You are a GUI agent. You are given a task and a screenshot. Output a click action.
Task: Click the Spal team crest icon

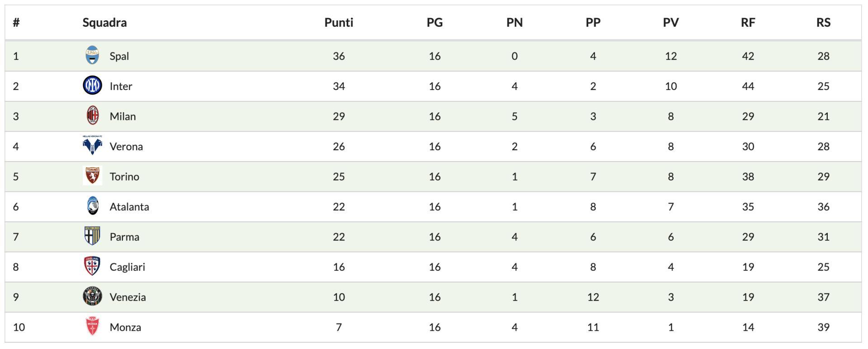click(x=92, y=56)
